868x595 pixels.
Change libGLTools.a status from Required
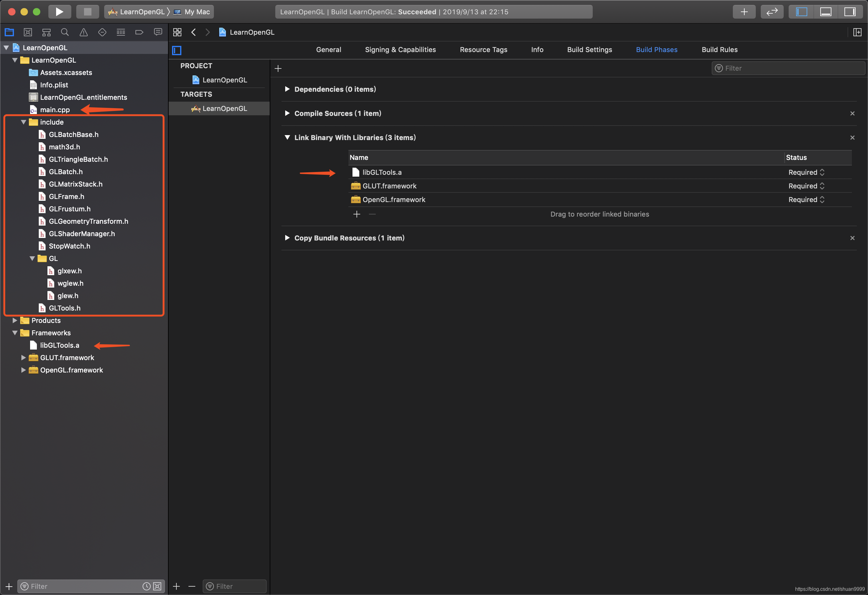(806, 172)
